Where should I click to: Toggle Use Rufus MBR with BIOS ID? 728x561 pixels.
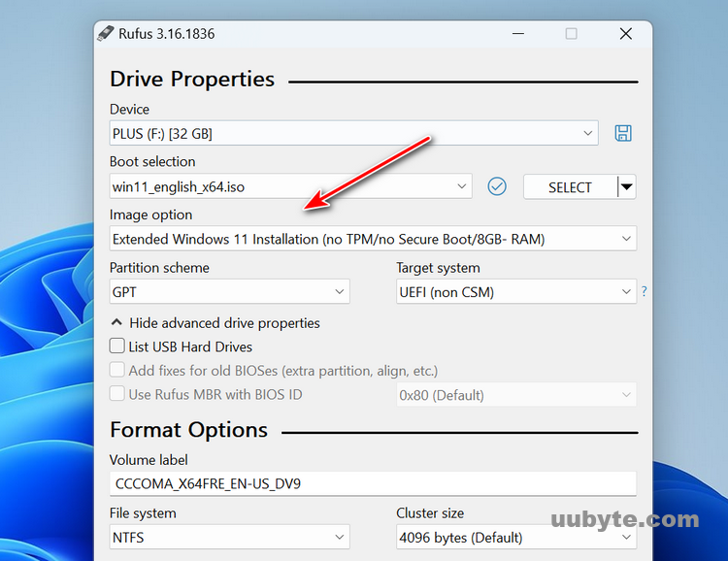[117, 394]
